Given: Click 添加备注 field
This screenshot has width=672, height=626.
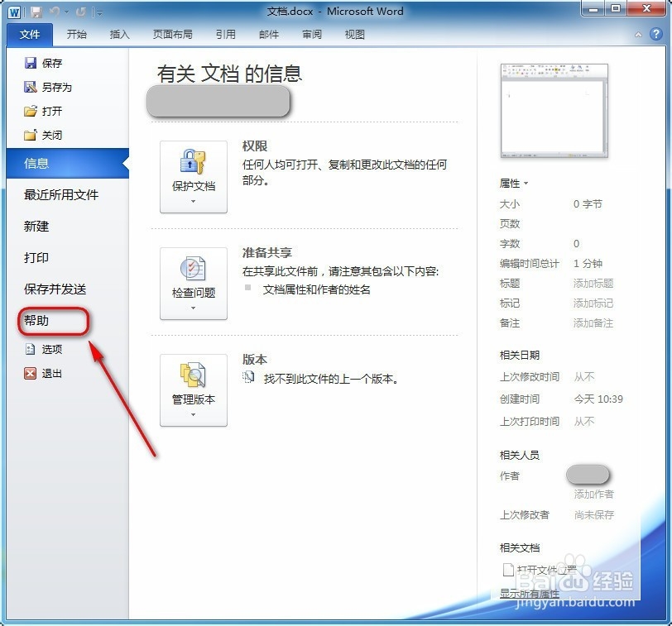Looking at the screenshot, I should tap(593, 323).
